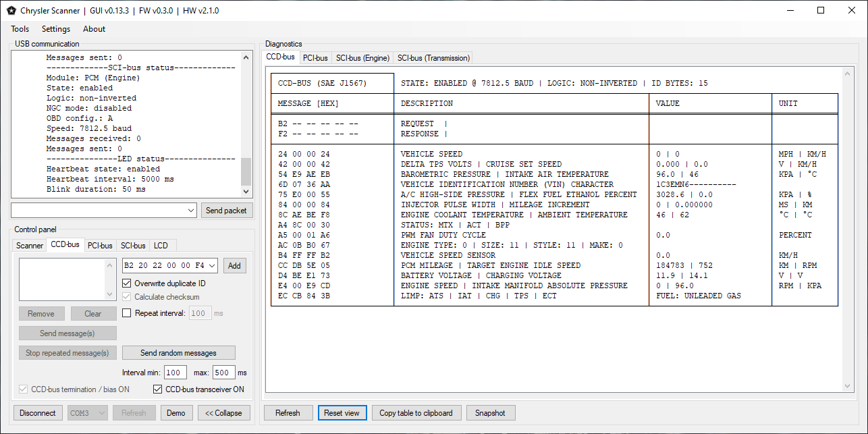This screenshot has height=434, width=868.
Task: Click the Clear button
Action: [93, 314]
